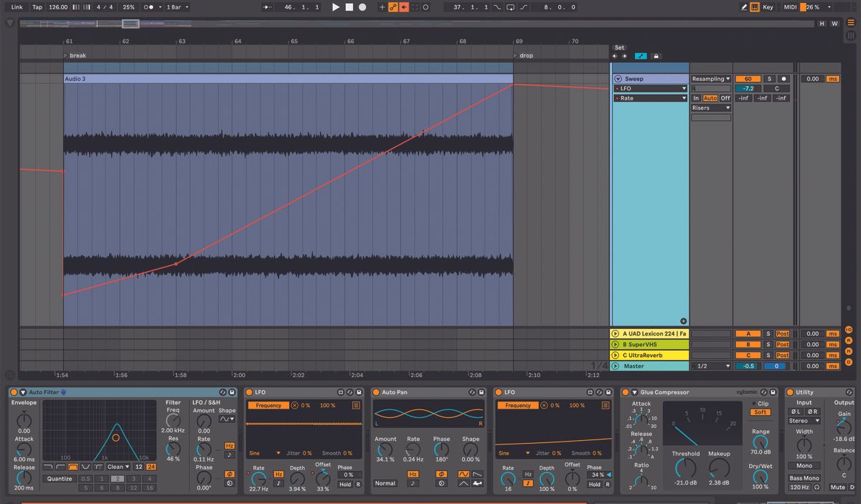
Task: Toggle the Auto Filter device on/off
Action: pos(14,392)
